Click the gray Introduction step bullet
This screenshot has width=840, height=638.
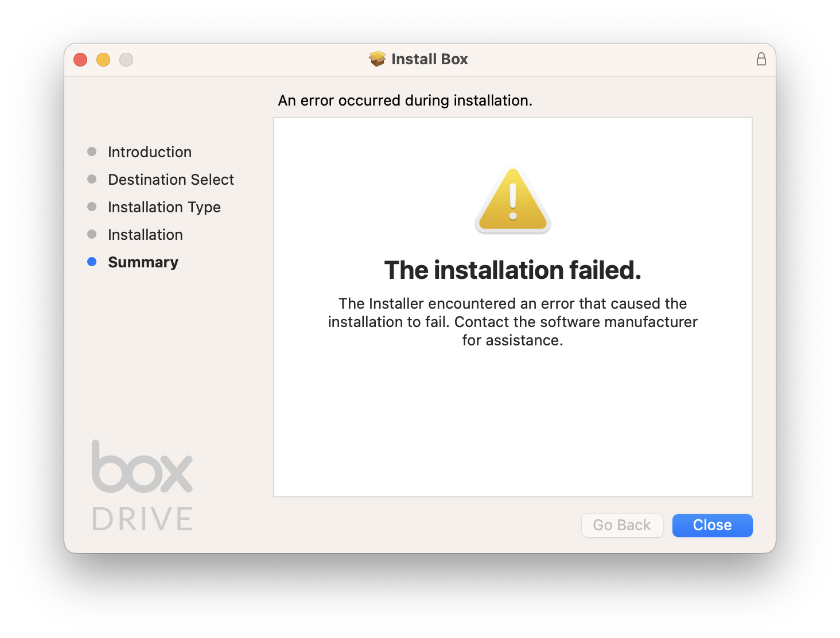tap(92, 151)
